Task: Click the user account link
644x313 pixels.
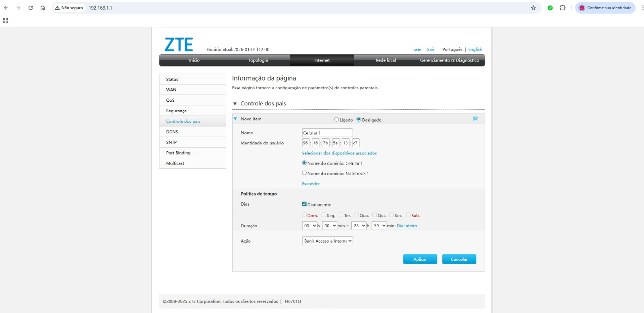Action: pos(417,49)
